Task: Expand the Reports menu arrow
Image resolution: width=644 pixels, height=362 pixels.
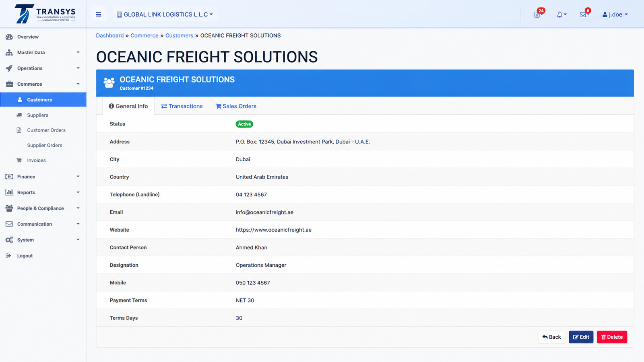Action: [x=78, y=192]
